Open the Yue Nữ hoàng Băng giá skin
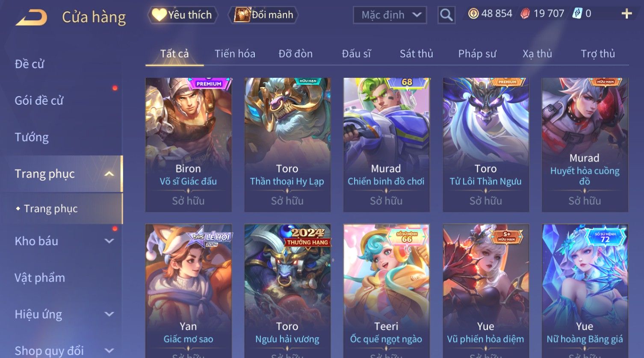 point(585,291)
